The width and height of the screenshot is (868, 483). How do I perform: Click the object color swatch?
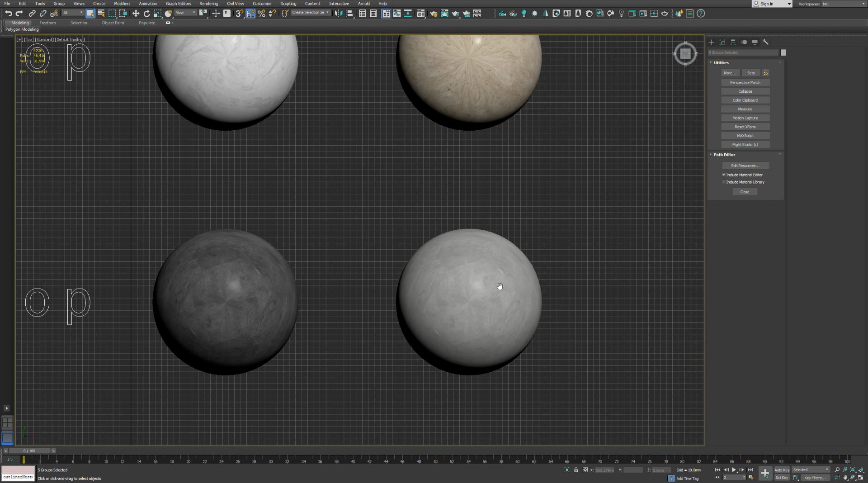click(783, 52)
